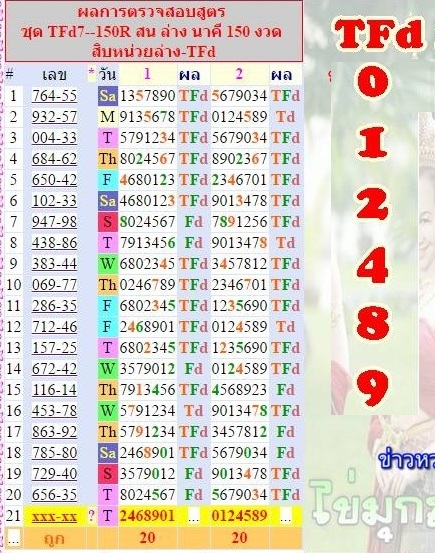Click 1357890 in row 1
Image resolution: width=435 pixels, height=553 pixels.
pyautogui.click(x=147, y=96)
